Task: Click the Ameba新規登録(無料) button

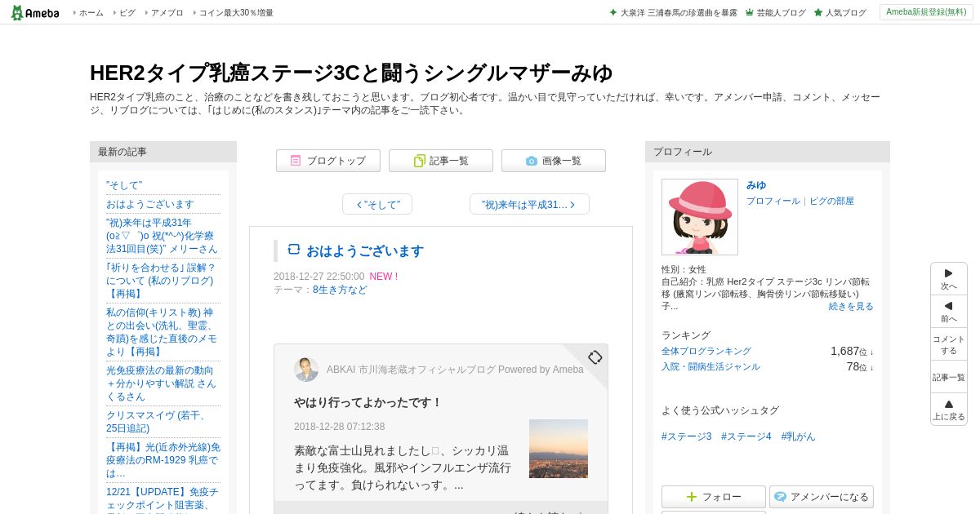Action: tap(926, 12)
